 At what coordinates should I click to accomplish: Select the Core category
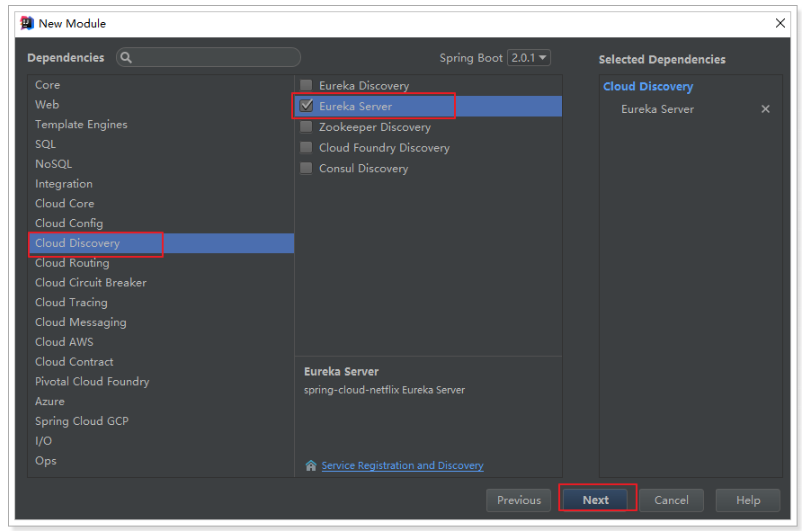tap(161, 85)
